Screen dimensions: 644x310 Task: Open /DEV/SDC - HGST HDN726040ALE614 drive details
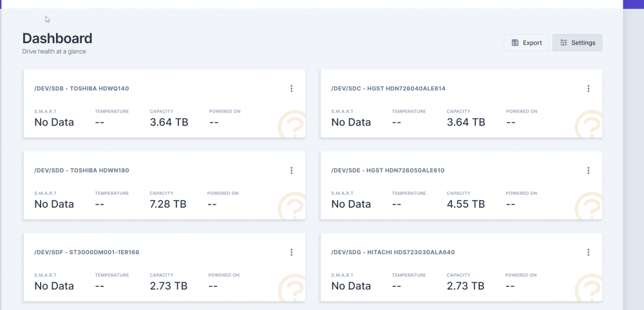[388, 89]
